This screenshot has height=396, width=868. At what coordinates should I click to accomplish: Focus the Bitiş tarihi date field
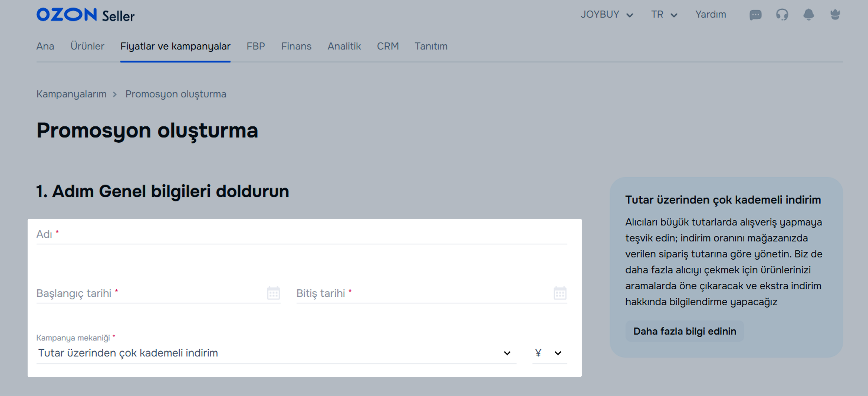(x=421, y=293)
